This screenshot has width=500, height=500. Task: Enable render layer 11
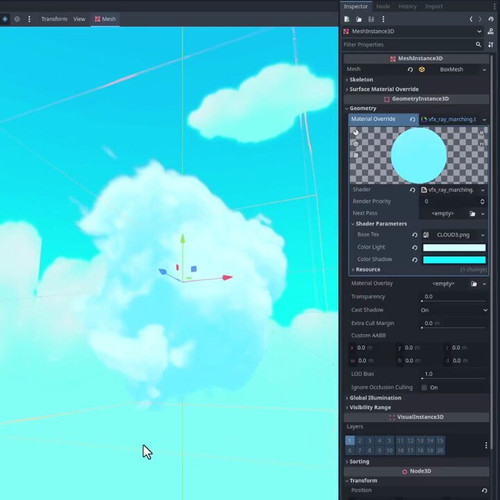(x=400, y=441)
